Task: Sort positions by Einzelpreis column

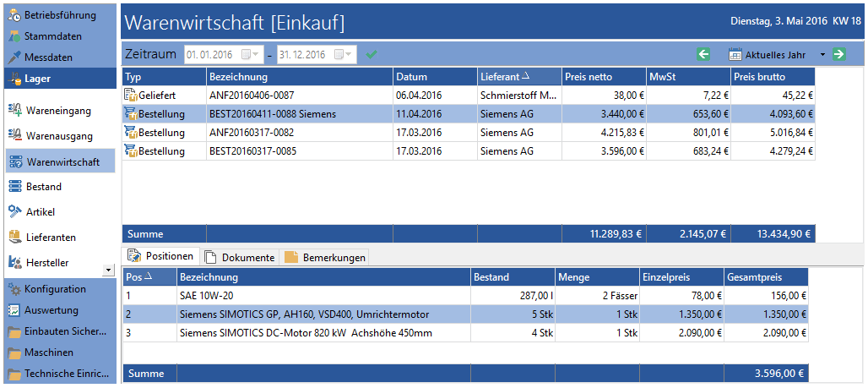Action: pyautogui.click(x=681, y=277)
